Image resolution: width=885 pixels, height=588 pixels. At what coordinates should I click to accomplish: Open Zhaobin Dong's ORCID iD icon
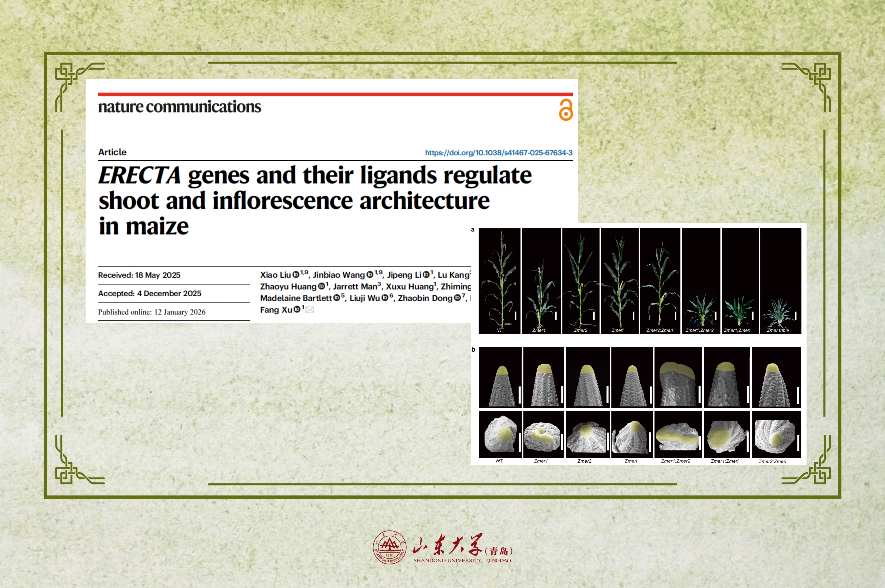(x=457, y=298)
